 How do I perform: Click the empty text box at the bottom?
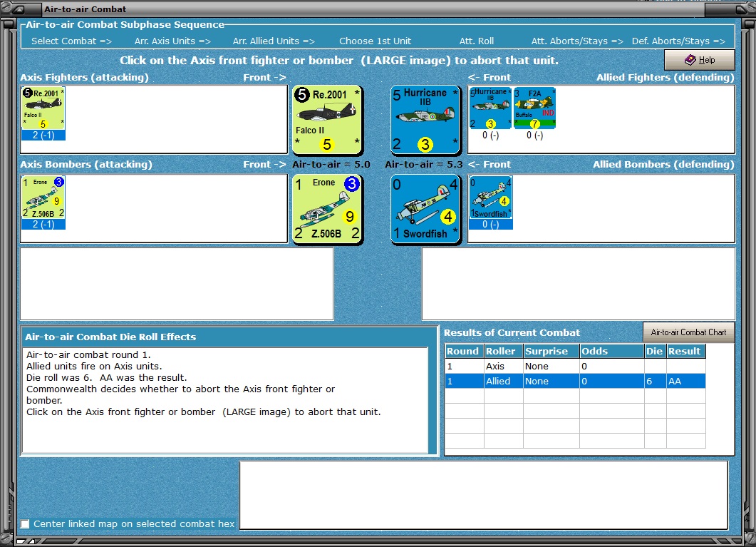pyautogui.click(x=484, y=496)
